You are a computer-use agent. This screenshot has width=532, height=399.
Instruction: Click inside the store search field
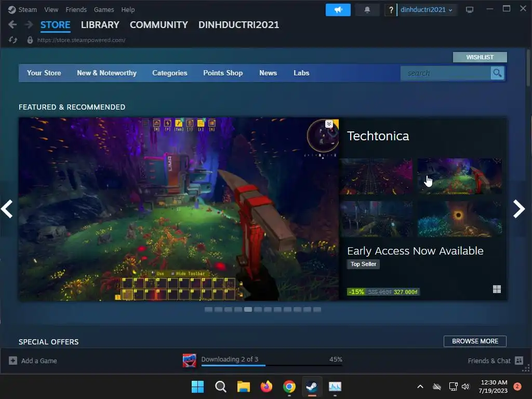coord(445,73)
